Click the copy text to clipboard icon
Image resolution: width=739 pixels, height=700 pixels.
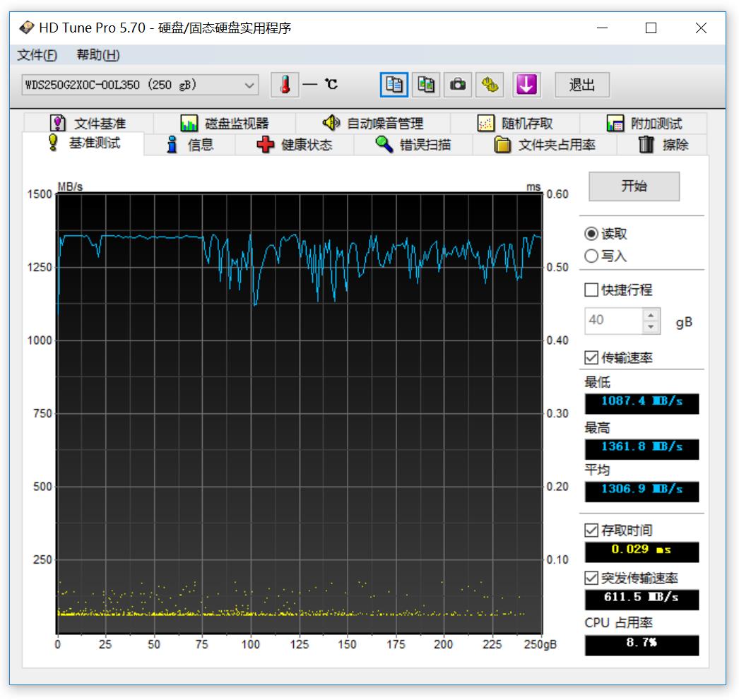click(394, 85)
